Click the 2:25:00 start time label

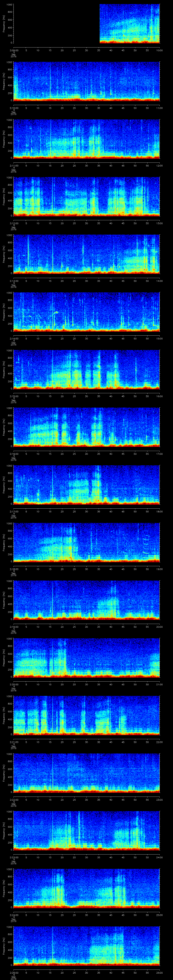click(14, 972)
